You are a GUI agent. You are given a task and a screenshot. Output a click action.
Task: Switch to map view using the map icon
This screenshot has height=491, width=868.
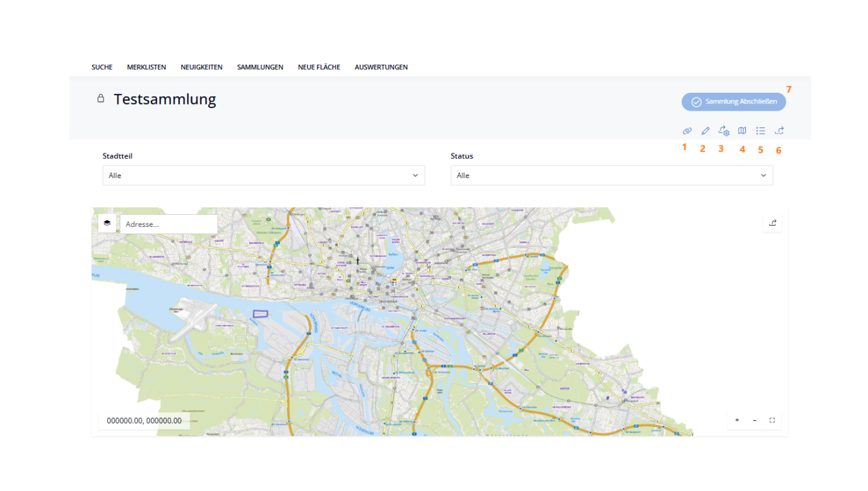(x=742, y=131)
